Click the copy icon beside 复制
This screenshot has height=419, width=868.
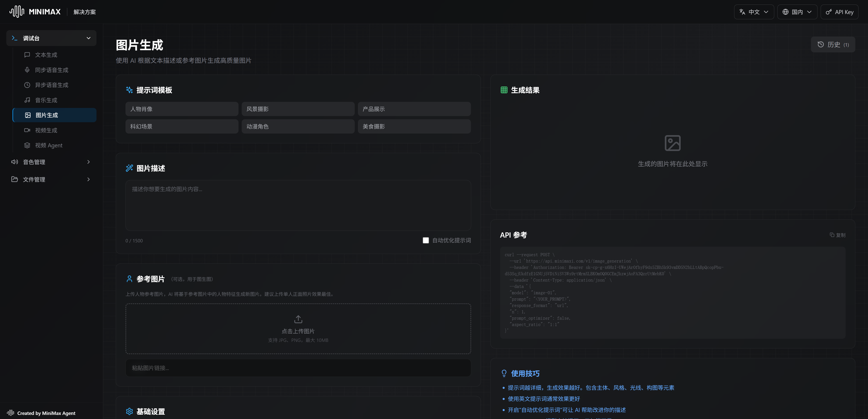[832, 235]
